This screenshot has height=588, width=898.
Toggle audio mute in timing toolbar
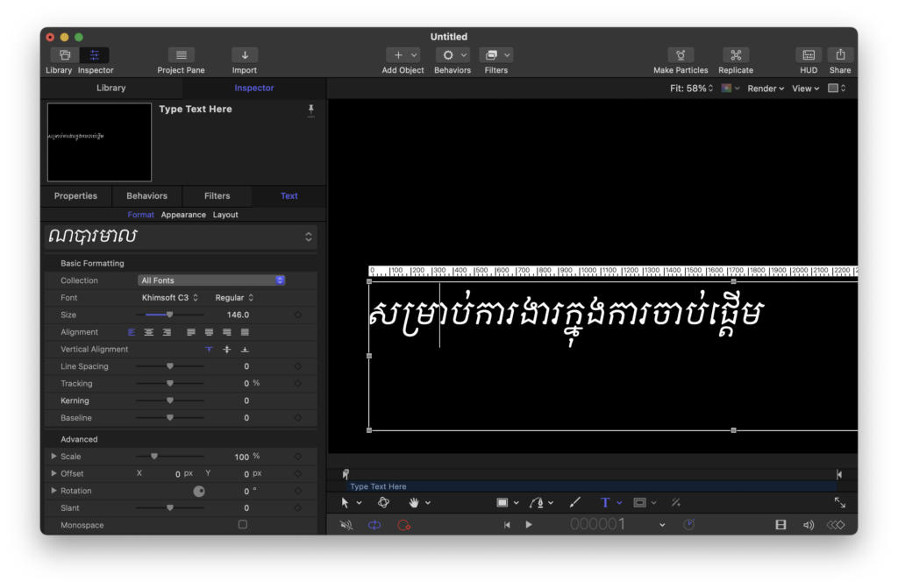346,525
